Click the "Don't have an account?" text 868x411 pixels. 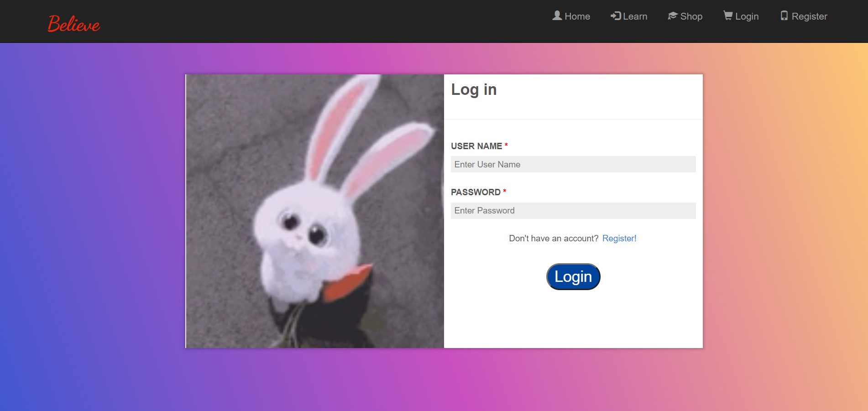point(554,238)
